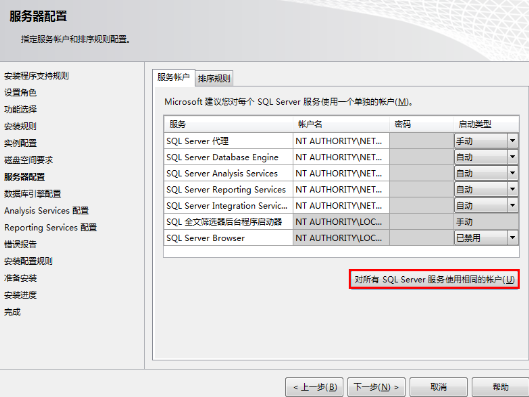This screenshot has width=529, height=397.
Task: Select account name cell for Database Engine
Action: [341, 157]
